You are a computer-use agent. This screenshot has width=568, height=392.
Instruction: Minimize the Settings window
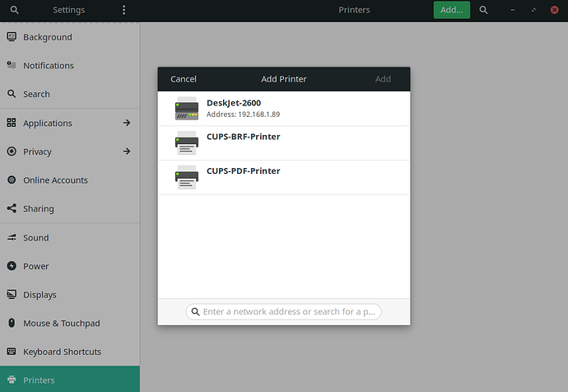(x=512, y=10)
